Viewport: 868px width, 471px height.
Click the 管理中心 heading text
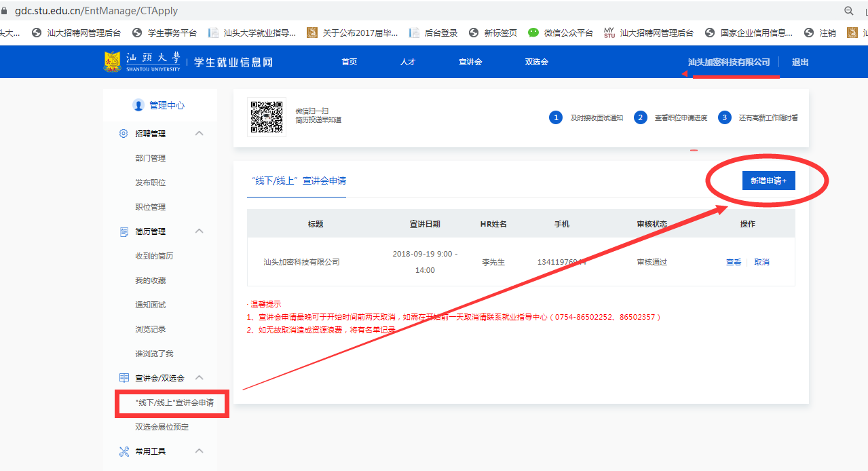[167, 105]
